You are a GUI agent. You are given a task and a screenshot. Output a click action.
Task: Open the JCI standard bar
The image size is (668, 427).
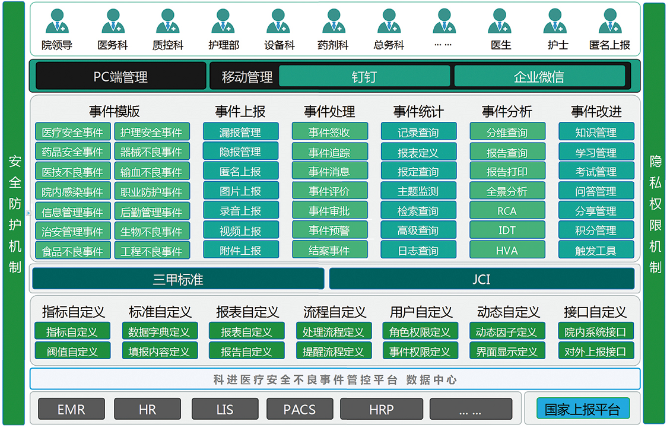coord(481,279)
